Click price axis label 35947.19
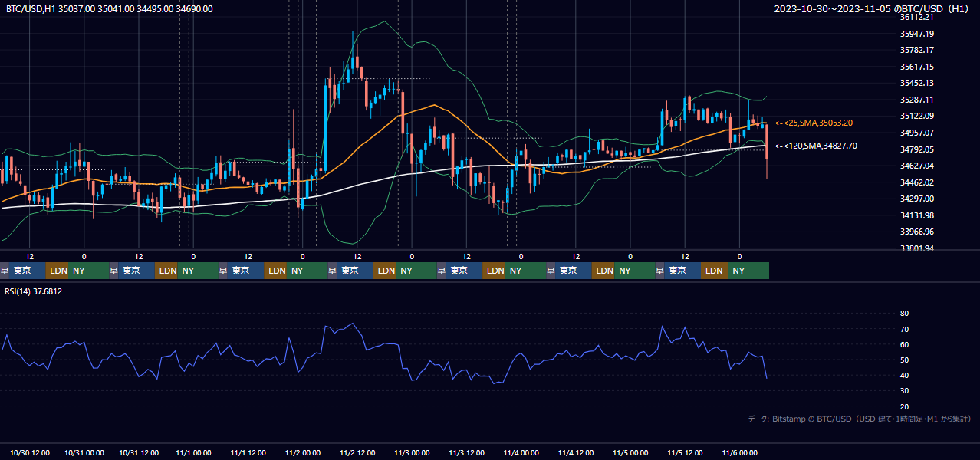 [917, 34]
